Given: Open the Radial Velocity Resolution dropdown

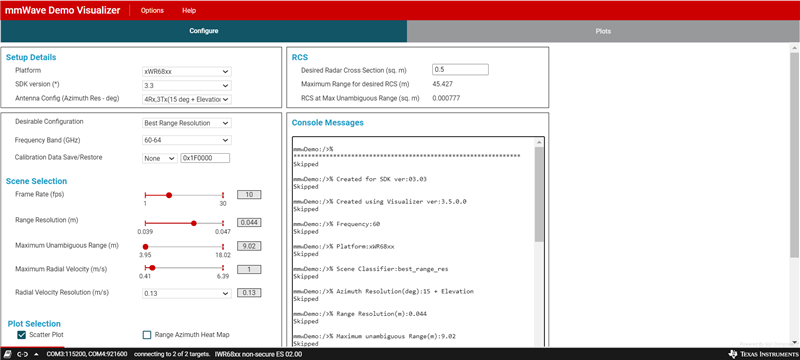Looking at the screenshot, I should (x=187, y=293).
